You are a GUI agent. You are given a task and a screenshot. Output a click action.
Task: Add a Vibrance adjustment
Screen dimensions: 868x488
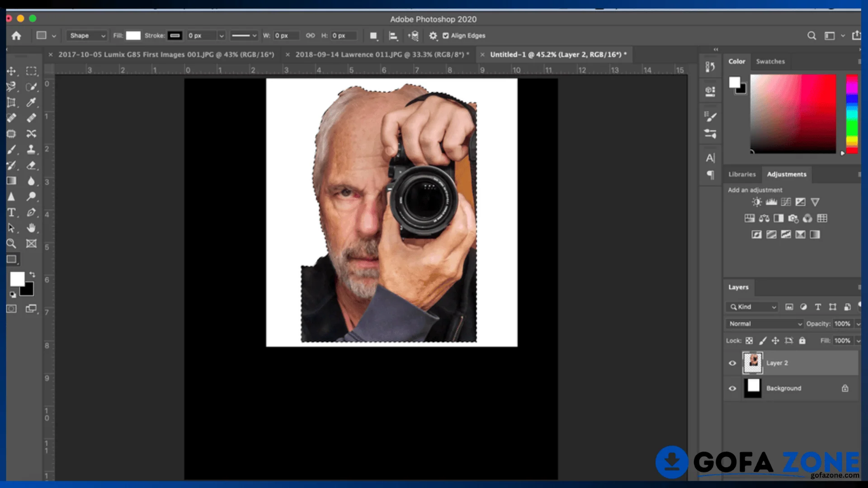pyautogui.click(x=815, y=202)
